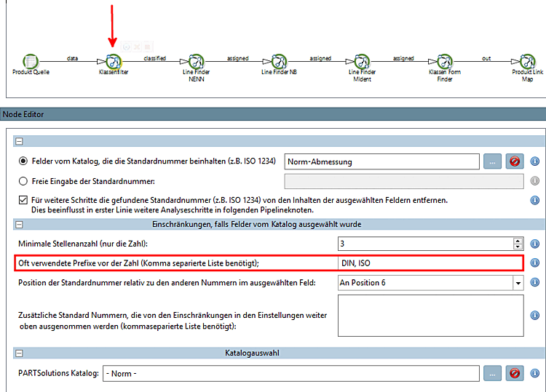This screenshot has width=546, height=392.
Task: Show info for Position der Standardnummer
Action: click(535, 282)
